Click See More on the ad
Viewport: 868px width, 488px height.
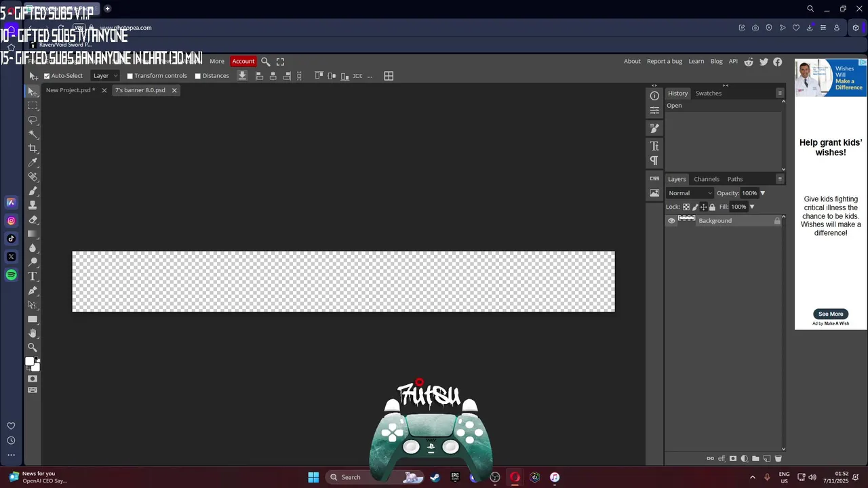[831, 314]
